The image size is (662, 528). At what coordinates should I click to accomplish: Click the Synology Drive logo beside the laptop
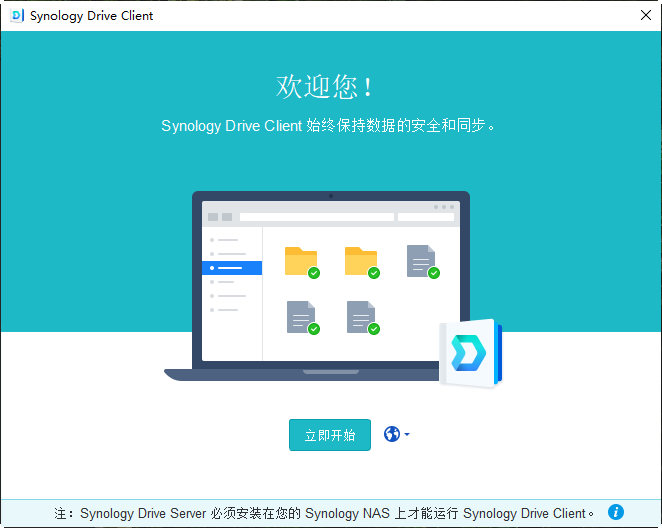pyautogui.click(x=470, y=353)
